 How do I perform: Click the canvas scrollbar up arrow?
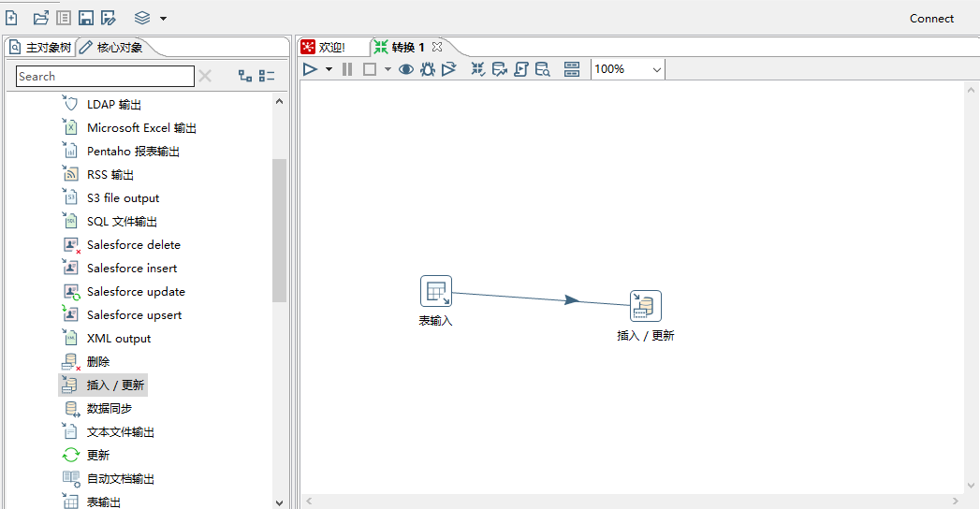[971, 90]
